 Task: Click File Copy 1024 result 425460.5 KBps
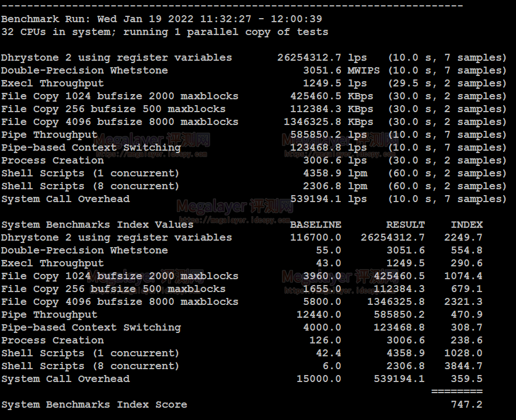(x=332, y=96)
